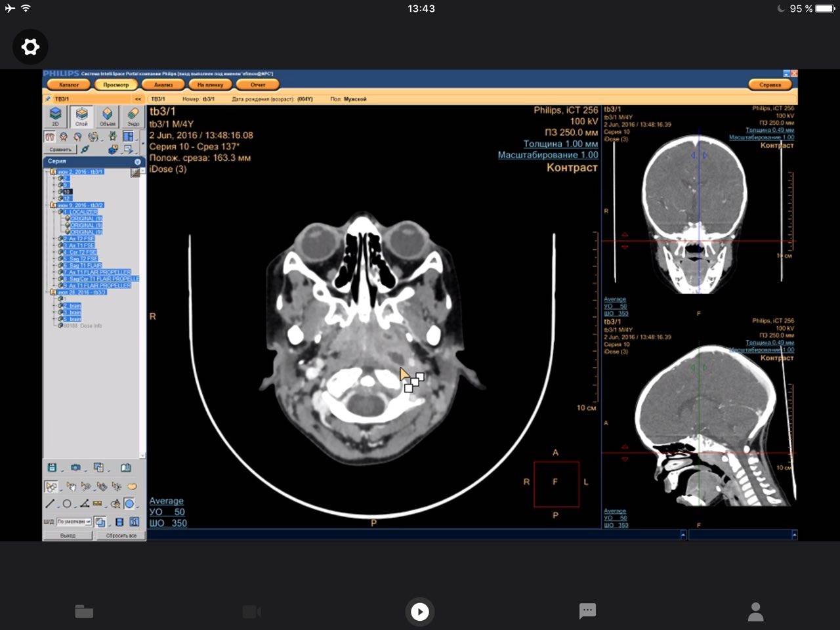Click the orientation cube F face
Viewport: 840px width, 630px height.
click(556, 483)
